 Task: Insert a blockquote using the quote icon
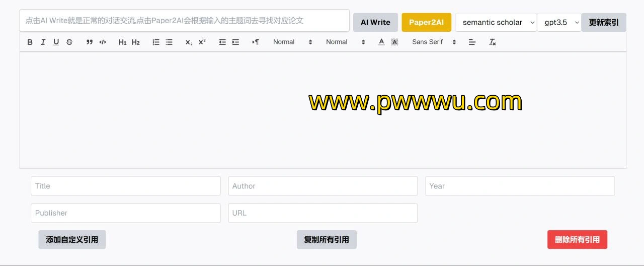click(x=90, y=42)
